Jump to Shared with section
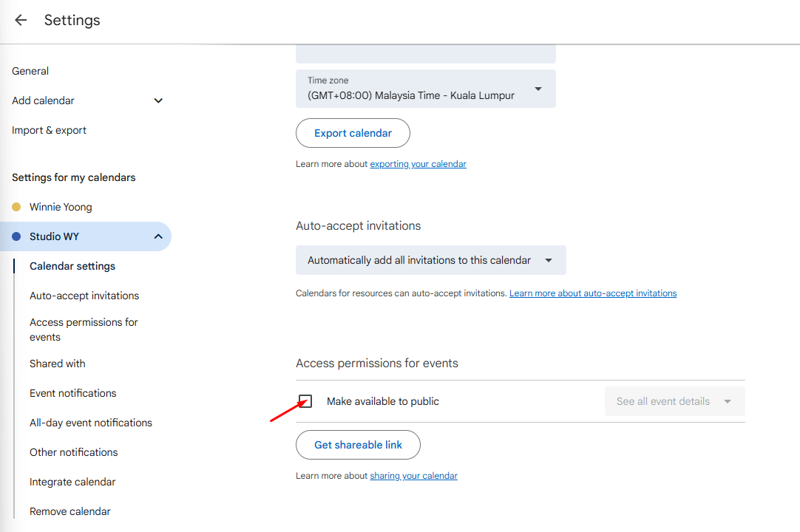Screen dimensions: 800x532 coord(58,364)
